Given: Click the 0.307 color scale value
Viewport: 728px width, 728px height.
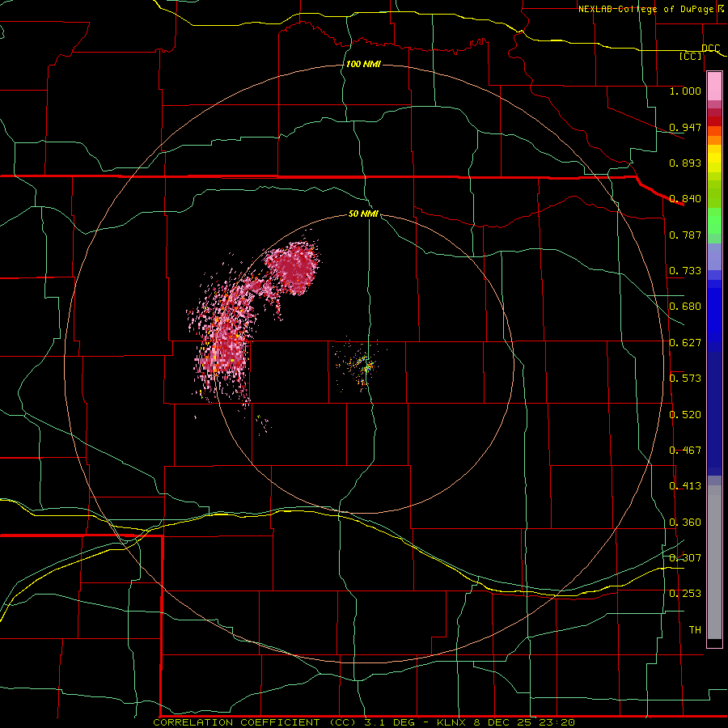Looking at the screenshot, I should (685, 558).
